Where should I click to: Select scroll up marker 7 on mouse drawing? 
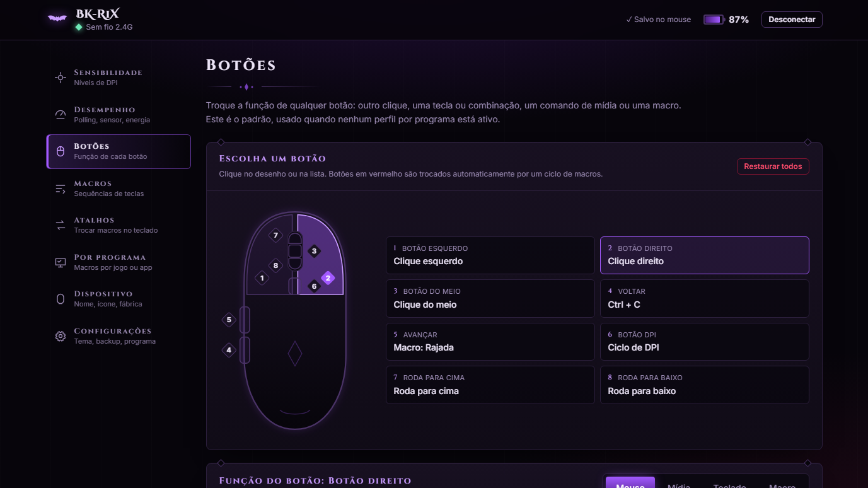coord(275,235)
